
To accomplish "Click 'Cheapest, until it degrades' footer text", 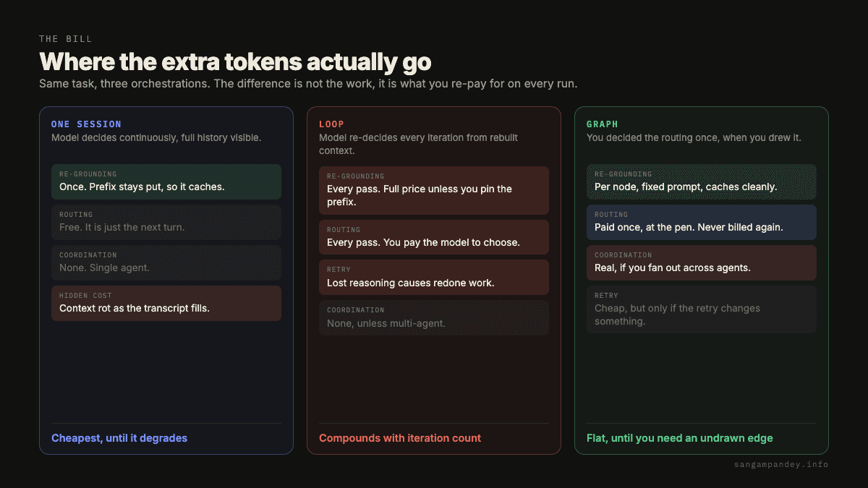I will [119, 438].
